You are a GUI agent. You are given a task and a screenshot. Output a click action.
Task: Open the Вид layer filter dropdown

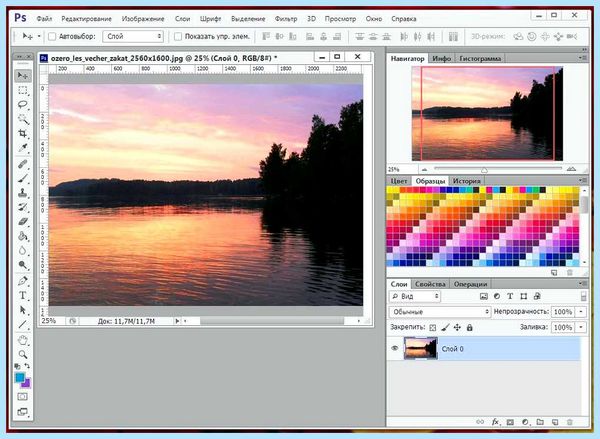pyautogui.click(x=415, y=296)
